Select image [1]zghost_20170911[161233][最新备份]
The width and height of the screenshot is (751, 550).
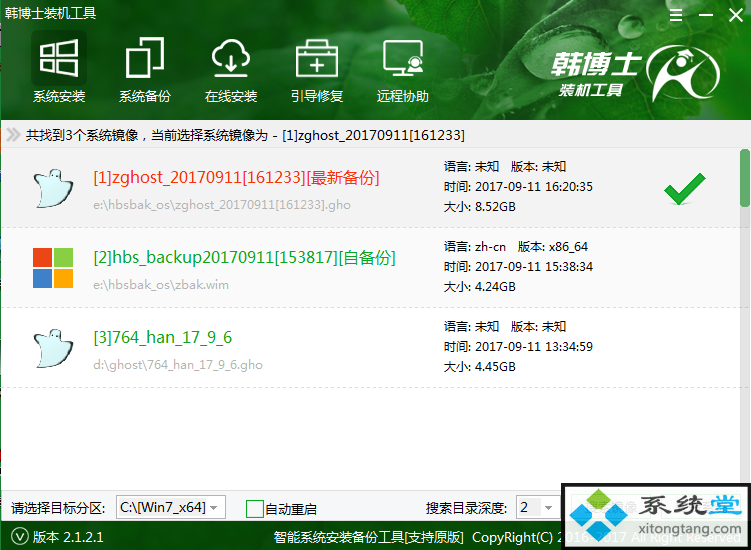[236, 178]
